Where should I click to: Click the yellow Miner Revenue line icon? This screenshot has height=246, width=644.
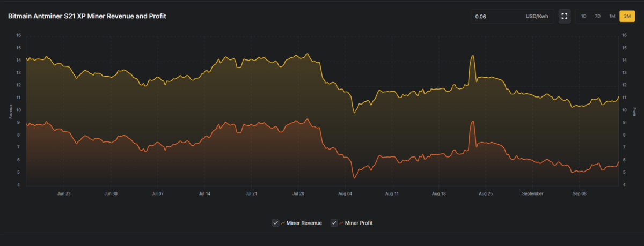283,222
